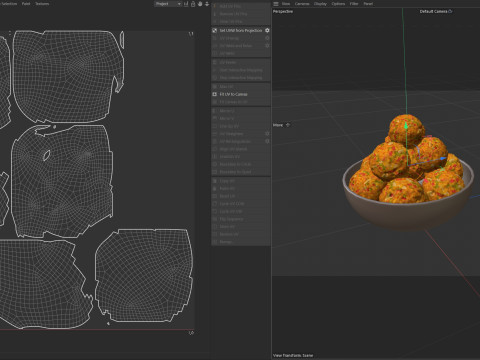Image resolution: width=480 pixels, height=360 pixels.
Task: Click Start Interactive Mapping
Action: click(241, 70)
